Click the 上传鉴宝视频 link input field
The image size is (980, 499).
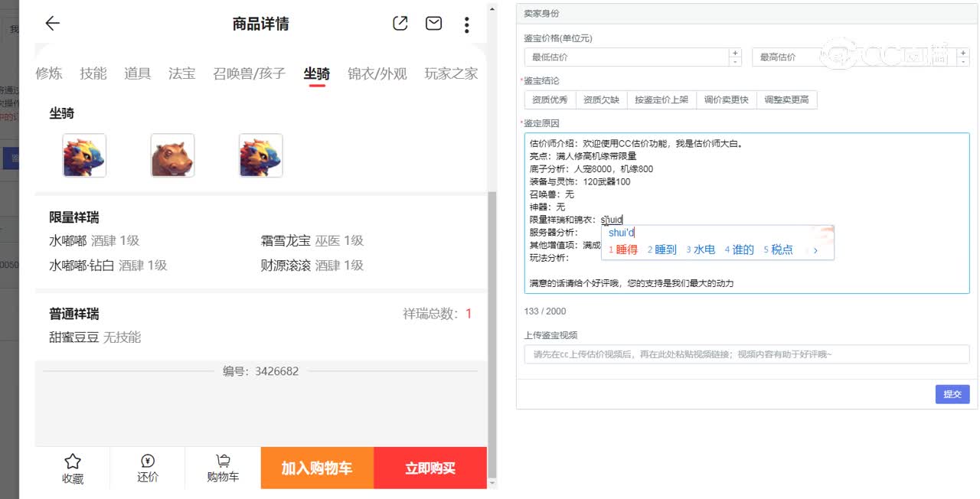tap(746, 354)
